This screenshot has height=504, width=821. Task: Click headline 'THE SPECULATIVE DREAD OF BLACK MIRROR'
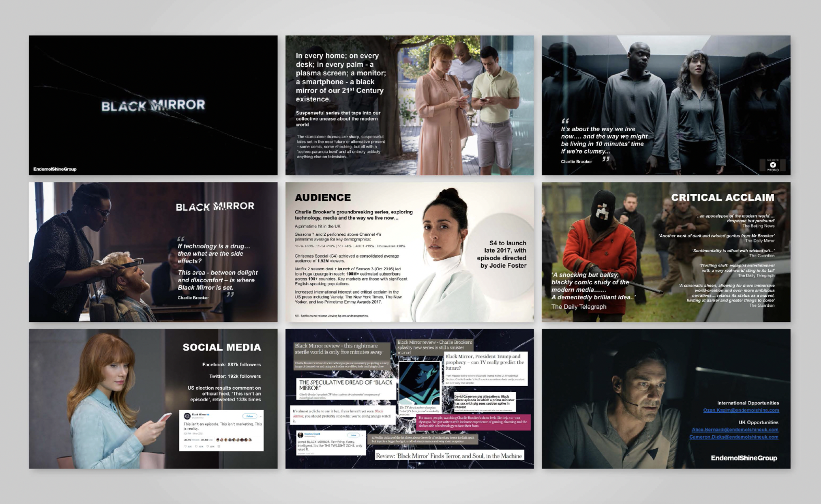coord(346,385)
